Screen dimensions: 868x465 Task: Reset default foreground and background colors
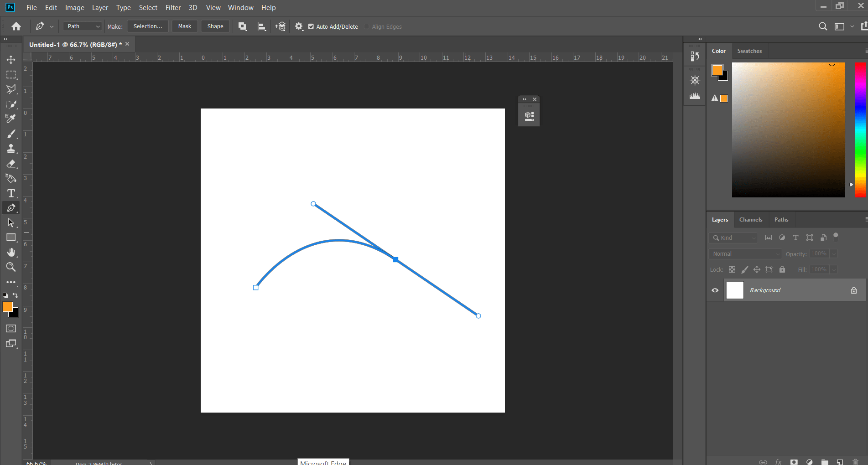point(5,295)
